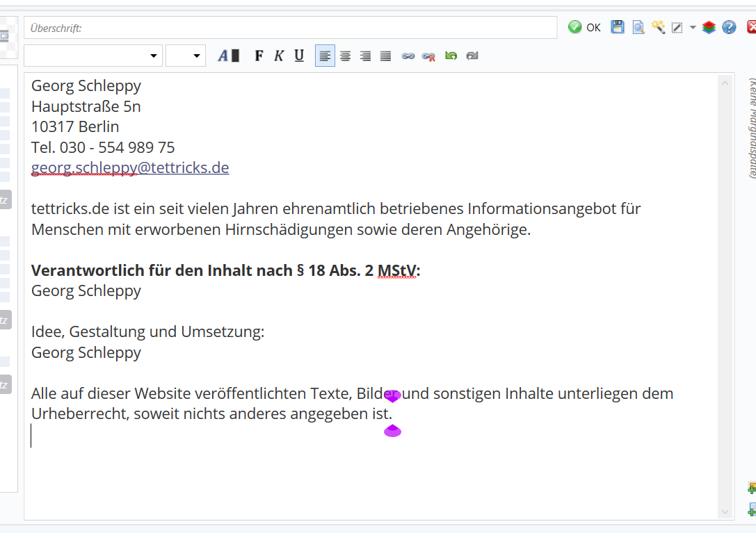756x533 pixels.
Task: Open help via the blue question mark
Action: tap(729, 28)
